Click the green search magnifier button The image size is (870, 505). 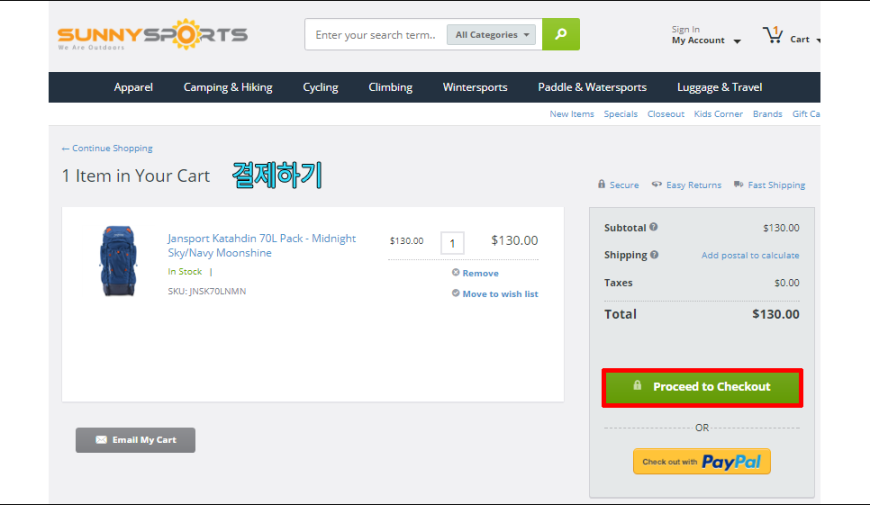[561, 34]
